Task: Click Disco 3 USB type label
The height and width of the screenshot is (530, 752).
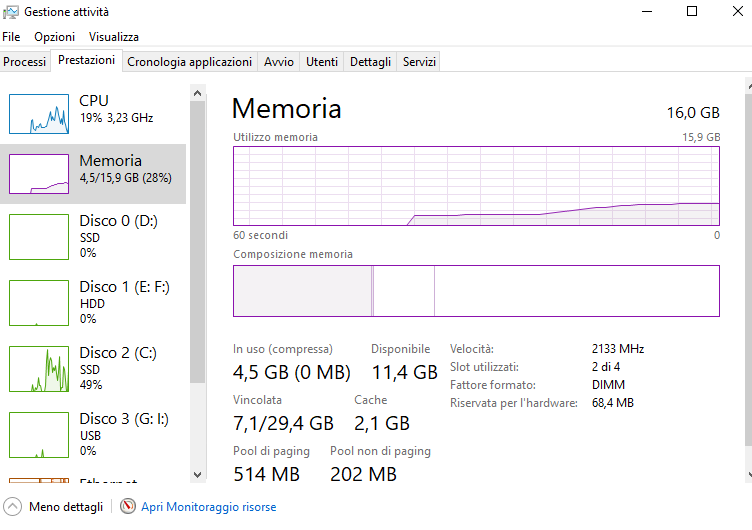Action: (x=90, y=436)
